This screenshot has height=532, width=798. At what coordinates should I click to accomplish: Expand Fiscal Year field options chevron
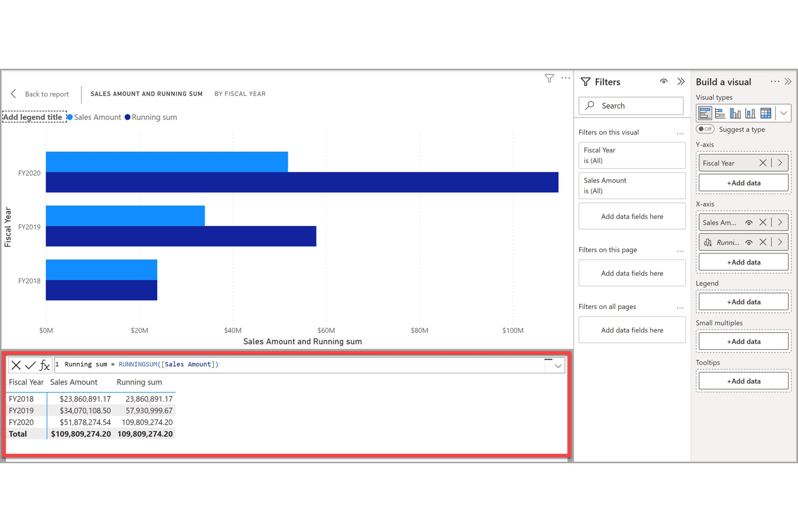coord(780,163)
